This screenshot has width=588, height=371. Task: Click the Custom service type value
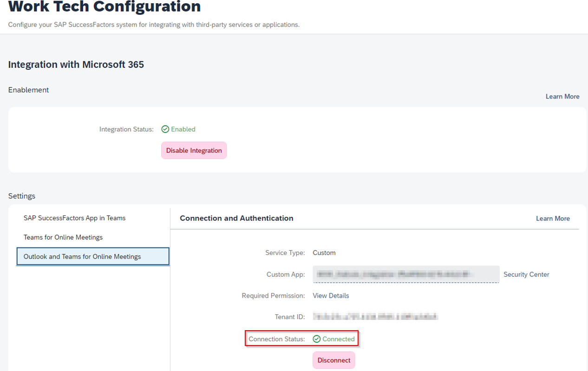tap(324, 253)
